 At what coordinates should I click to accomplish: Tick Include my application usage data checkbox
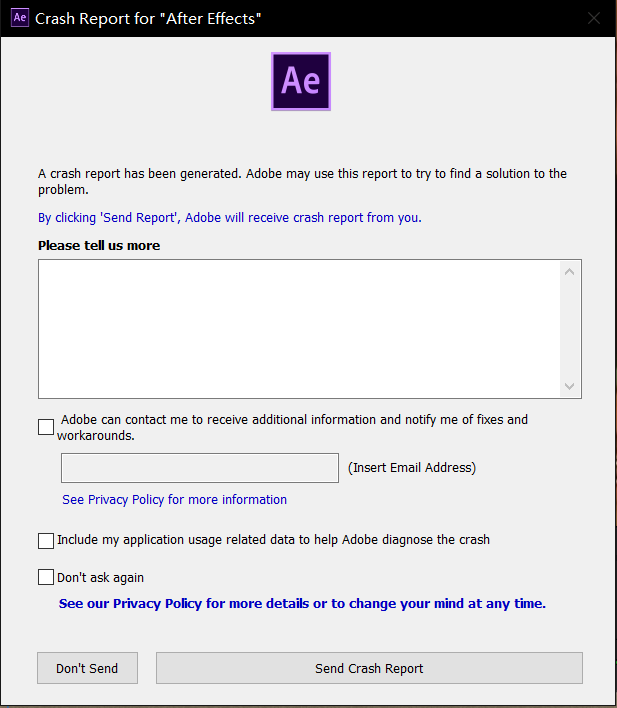[46, 540]
